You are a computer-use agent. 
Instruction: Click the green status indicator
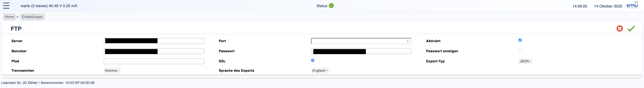331,6
